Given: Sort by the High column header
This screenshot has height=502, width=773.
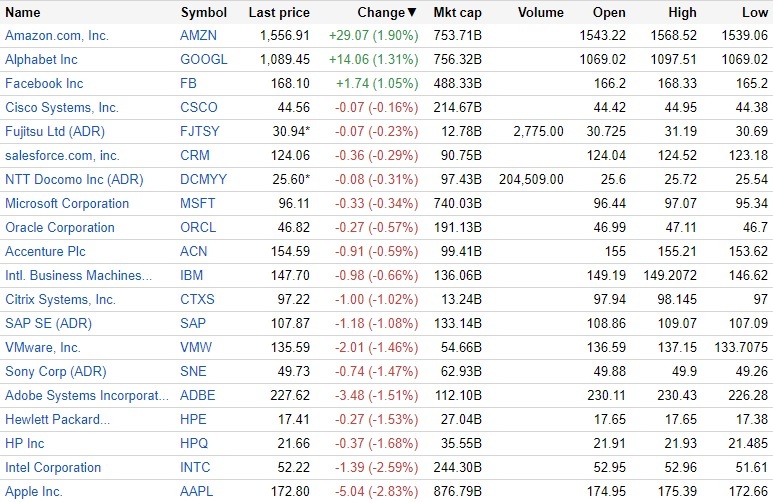Looking at the screenshot, I should click(683, 13).
